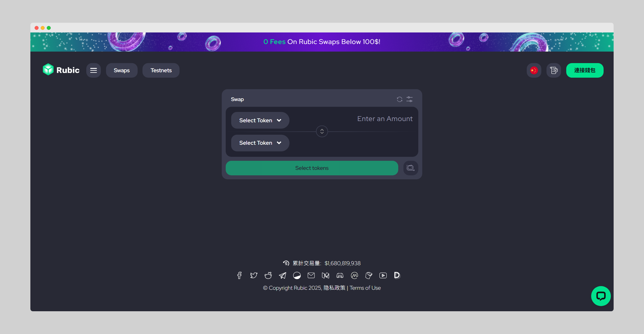This screenshot has width=644, height=334.
Task: Open the Terms of Use link
Action: point(365,288)
